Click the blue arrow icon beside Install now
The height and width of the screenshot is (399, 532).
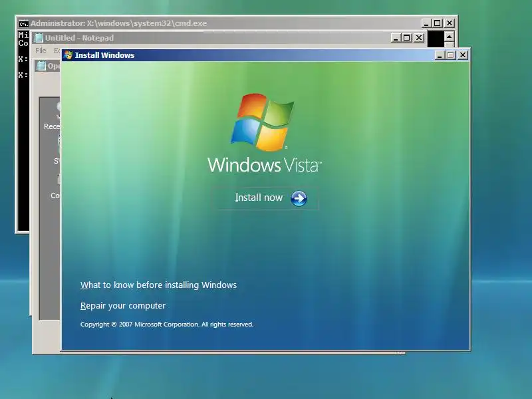click(299, 198)
